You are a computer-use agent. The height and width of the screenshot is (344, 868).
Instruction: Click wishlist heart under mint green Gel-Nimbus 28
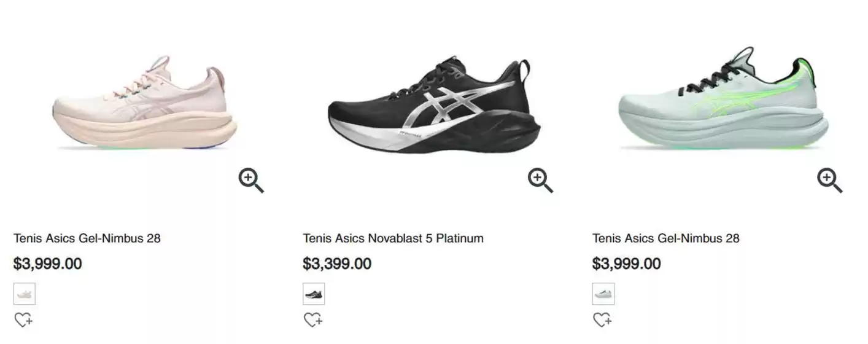[x=602, y=320]
